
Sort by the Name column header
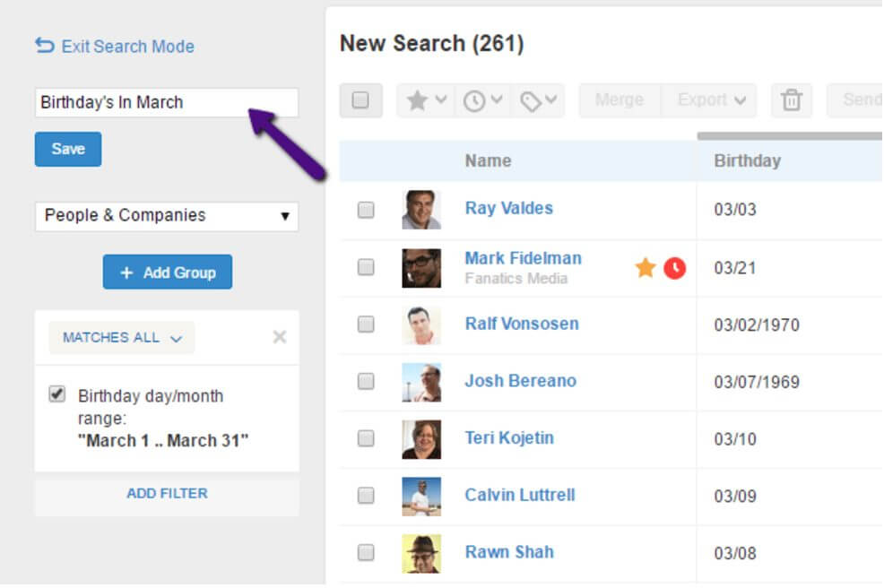[x=488, y=161]
